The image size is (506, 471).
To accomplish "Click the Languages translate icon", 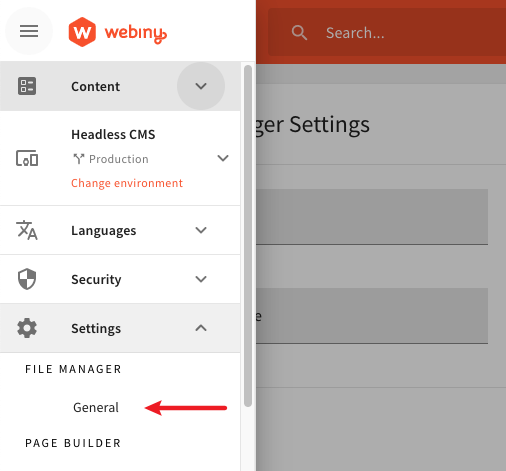I will pyautogui.click(x=27, y=230).
